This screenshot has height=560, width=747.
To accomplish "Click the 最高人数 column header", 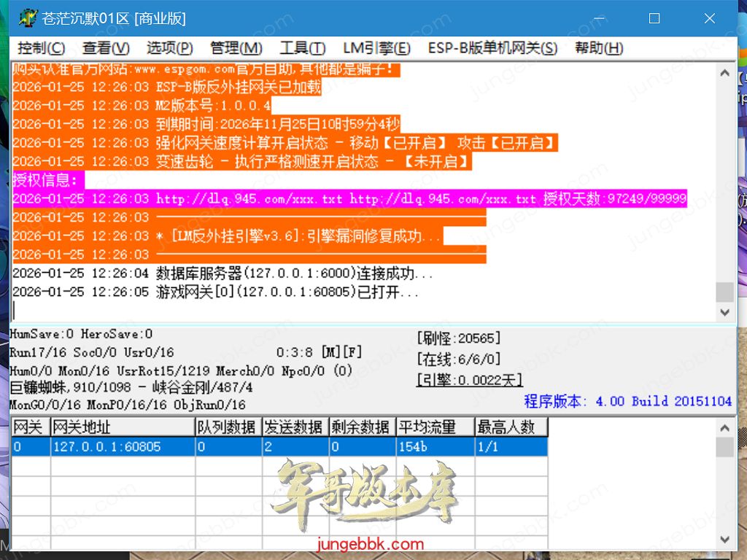I will pos(509,427).
